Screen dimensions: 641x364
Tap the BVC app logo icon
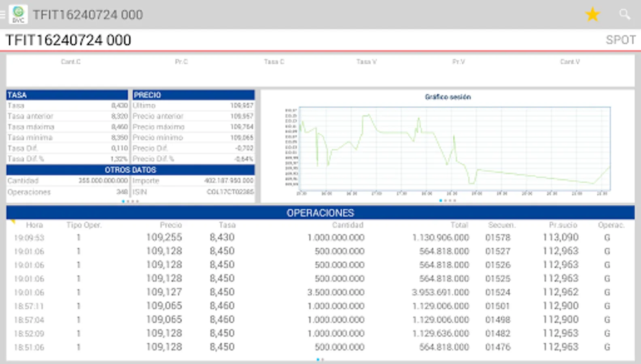tap(18, 15)
